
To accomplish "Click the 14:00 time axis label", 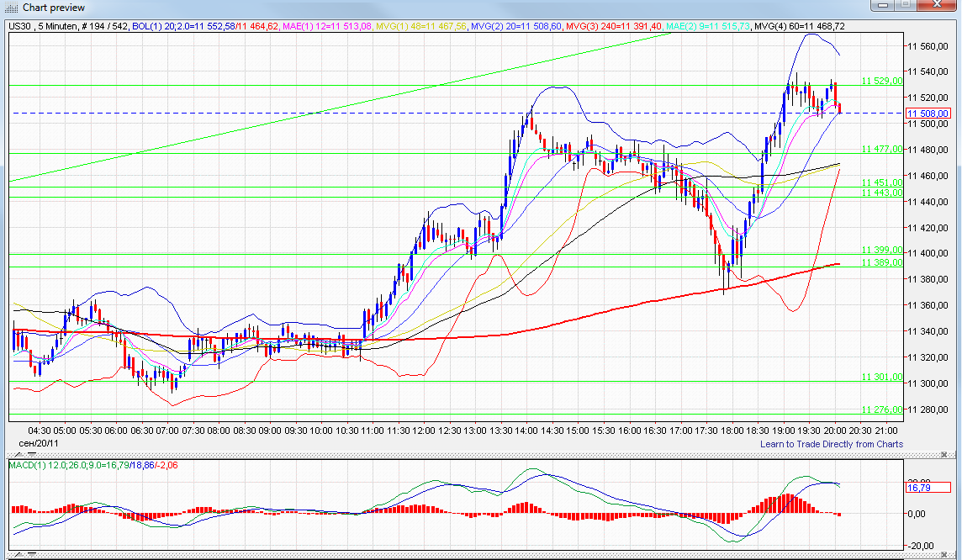I will (526, 431).
